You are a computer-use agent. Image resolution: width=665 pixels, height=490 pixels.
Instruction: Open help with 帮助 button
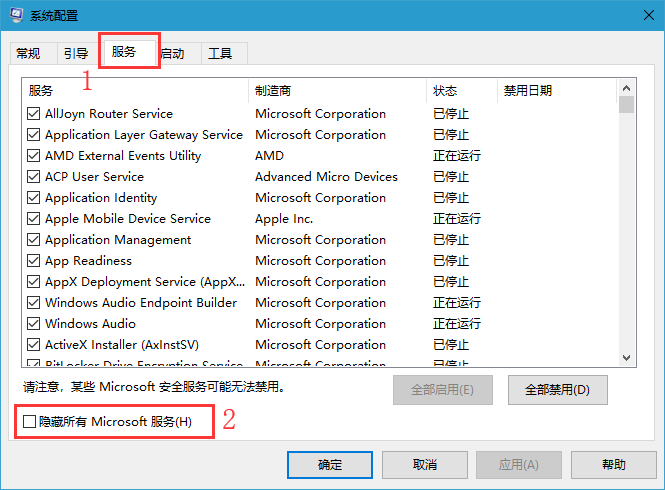614,465
